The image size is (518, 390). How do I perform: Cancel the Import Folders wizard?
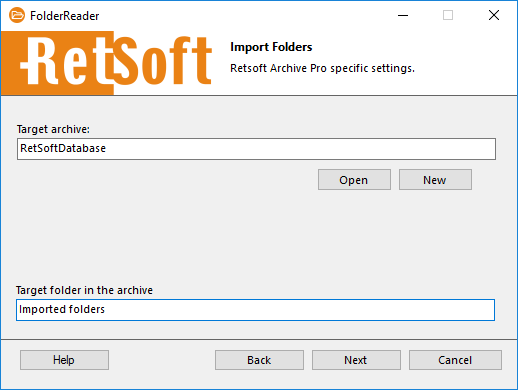click(455, 360)
